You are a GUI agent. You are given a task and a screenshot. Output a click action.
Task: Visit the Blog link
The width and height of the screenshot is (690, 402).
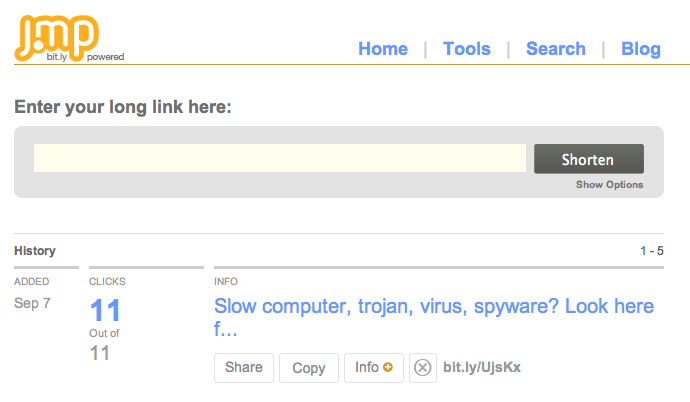click(641, 48)
